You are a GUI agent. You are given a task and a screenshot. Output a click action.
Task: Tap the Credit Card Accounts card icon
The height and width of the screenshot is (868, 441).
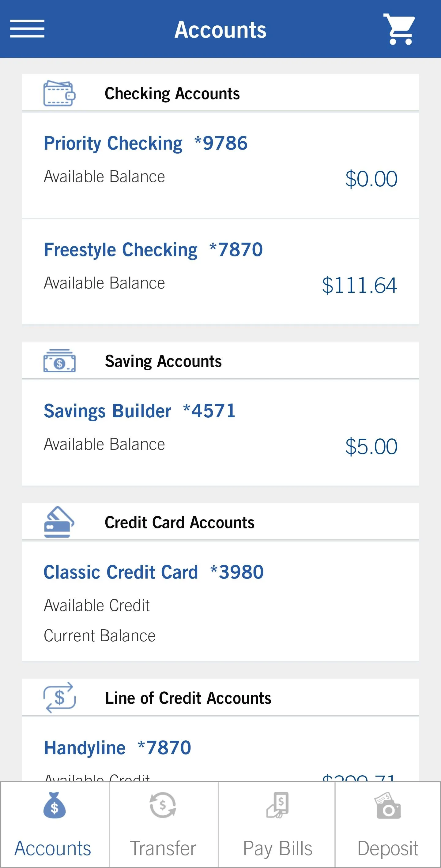pos(59,522)
